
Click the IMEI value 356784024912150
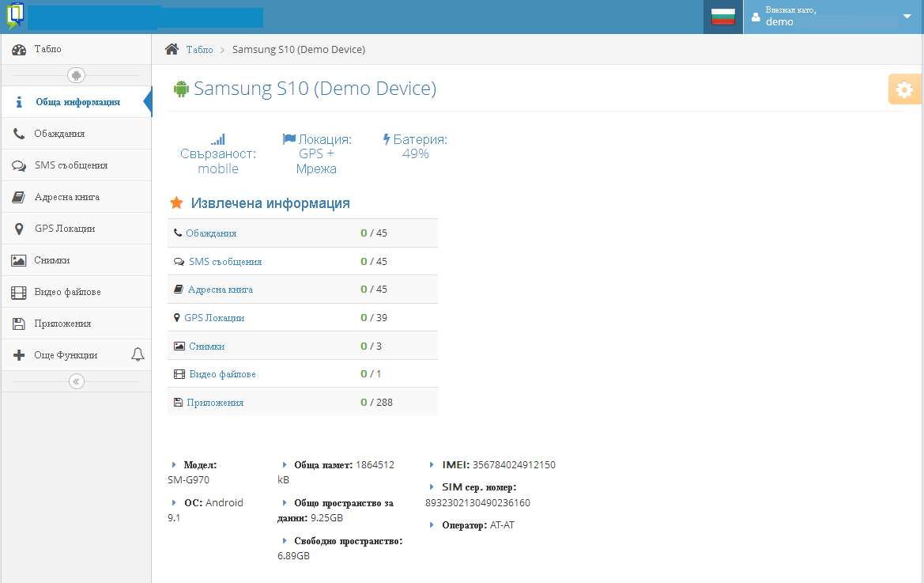tap(514, 465)
